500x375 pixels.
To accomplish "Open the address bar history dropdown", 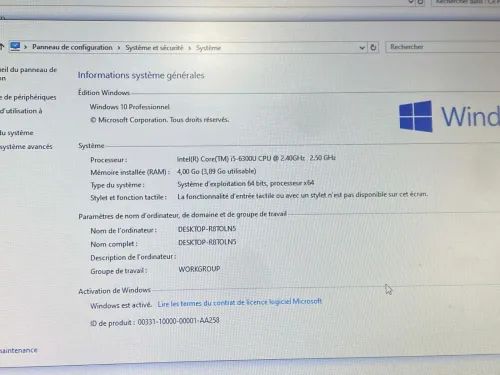I will pyautogui.click(x=362, y=48).
